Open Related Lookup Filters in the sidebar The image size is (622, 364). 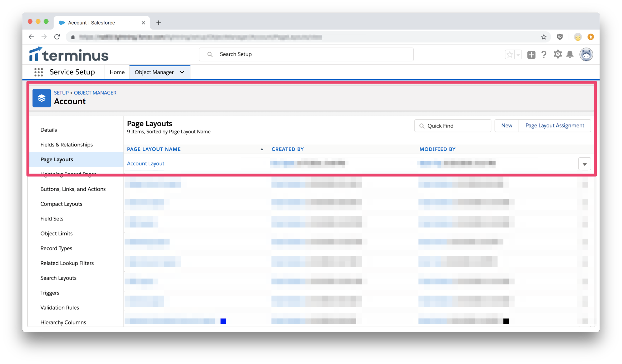click(67, 263)
